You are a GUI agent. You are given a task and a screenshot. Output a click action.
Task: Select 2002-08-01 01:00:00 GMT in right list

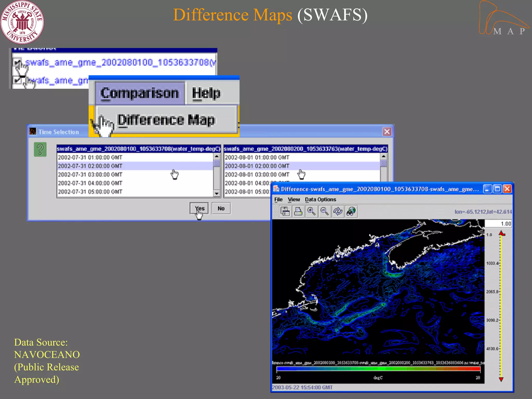[x=302, y=157]
